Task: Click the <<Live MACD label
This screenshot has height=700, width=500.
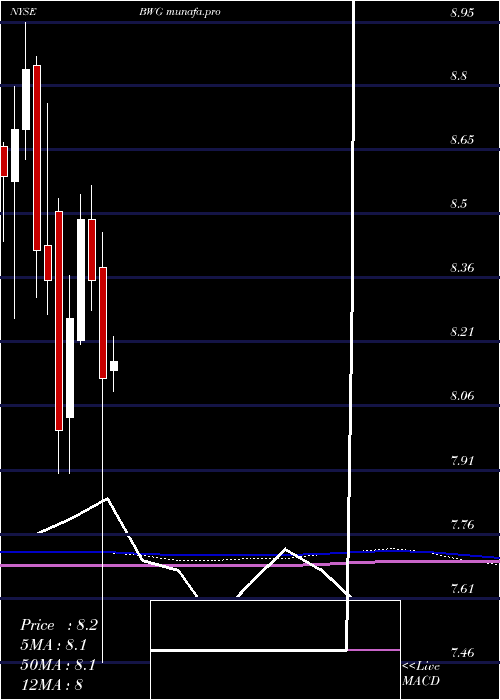Action: tap(421, 674)
